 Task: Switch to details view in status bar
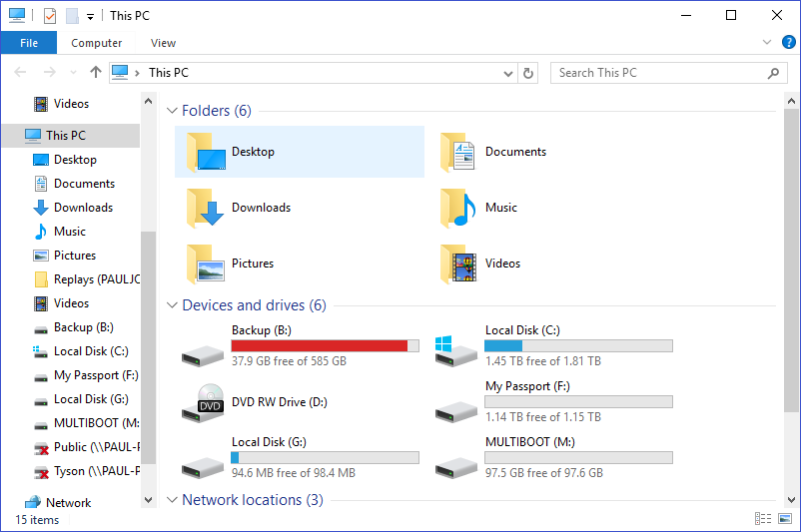point(763,519)
